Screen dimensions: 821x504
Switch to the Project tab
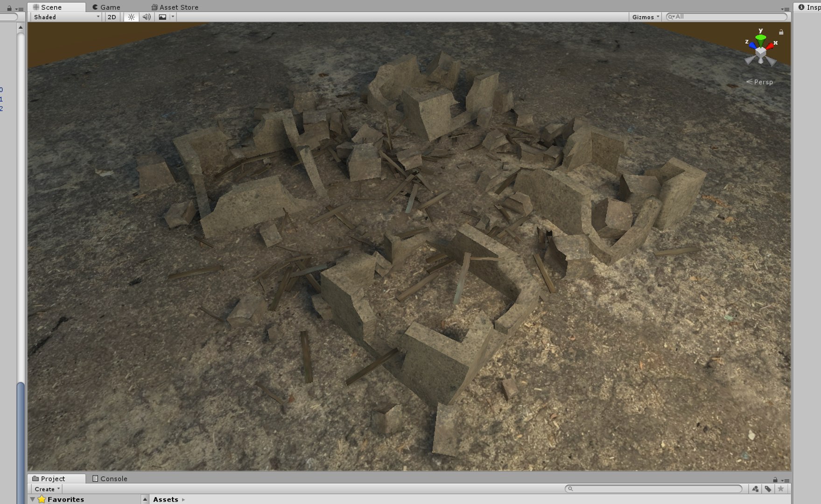click(x=56, y=478)
